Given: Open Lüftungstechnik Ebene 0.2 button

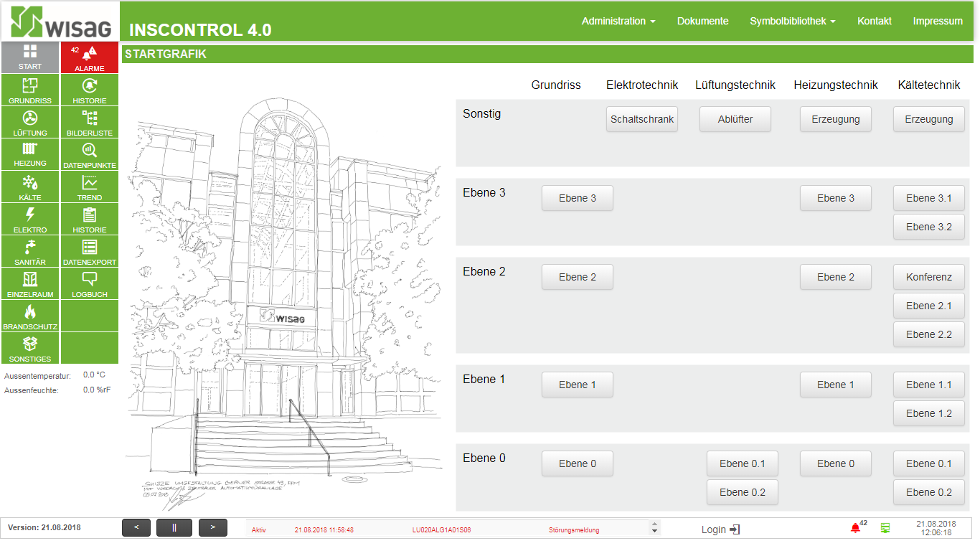Looking at the screenshot, I should tap(743, 492).
